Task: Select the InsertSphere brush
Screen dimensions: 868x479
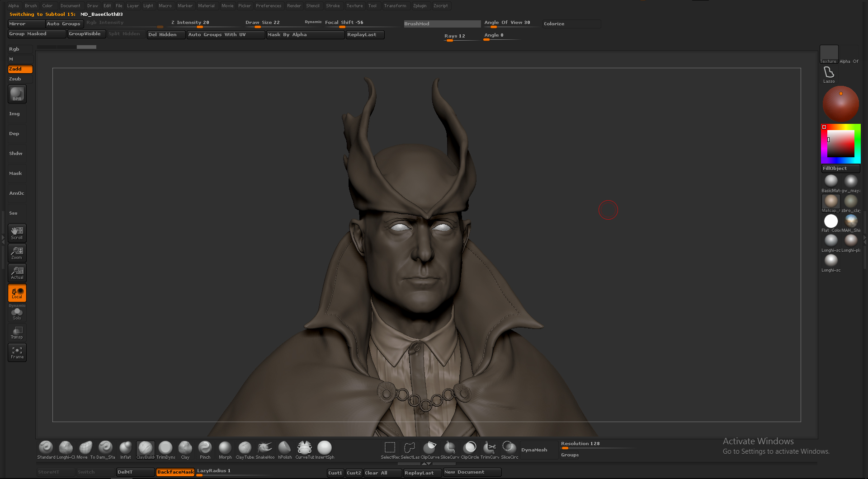Action: click(x=325, y=450)
